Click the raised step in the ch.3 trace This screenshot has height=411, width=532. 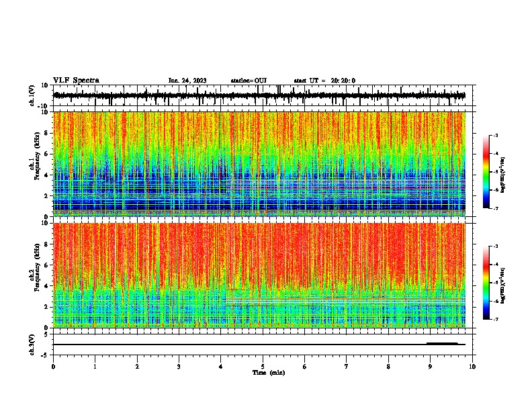(442, 344)
